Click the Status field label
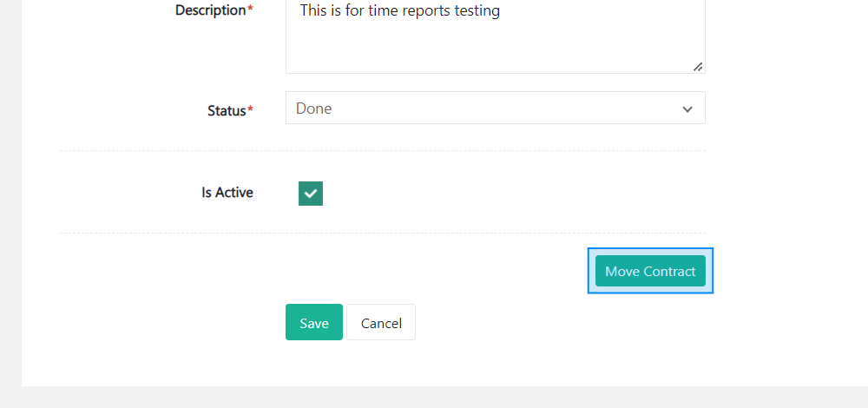The width and height of the screenshot is (868, 408). [x=227, y=111]
